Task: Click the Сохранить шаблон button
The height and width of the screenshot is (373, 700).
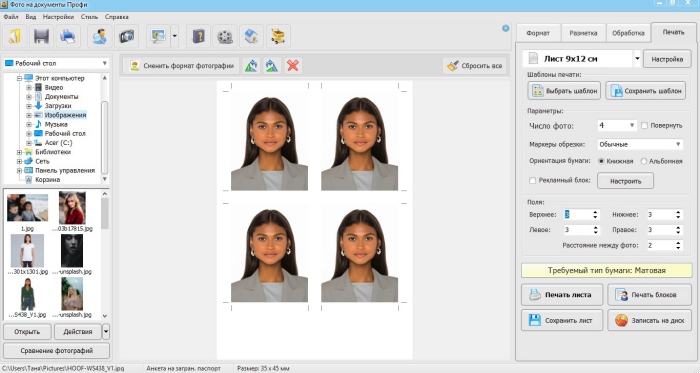Action: click(x=646, y=91)
